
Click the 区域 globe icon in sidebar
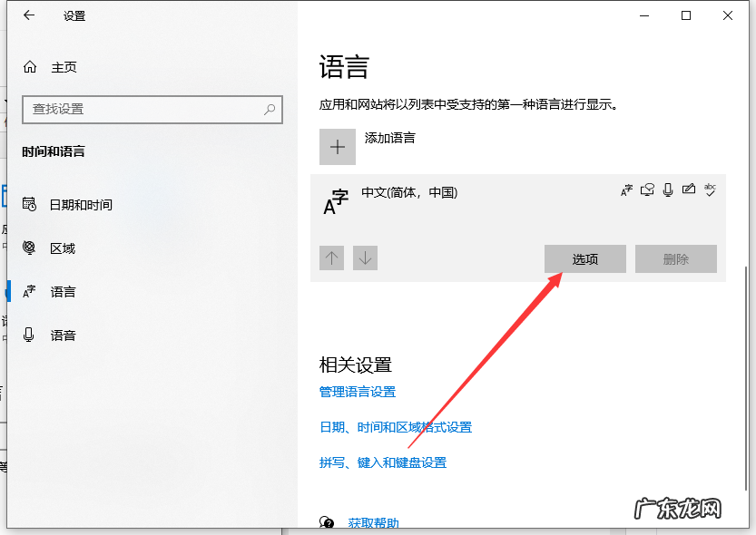[x=30, y=248]
